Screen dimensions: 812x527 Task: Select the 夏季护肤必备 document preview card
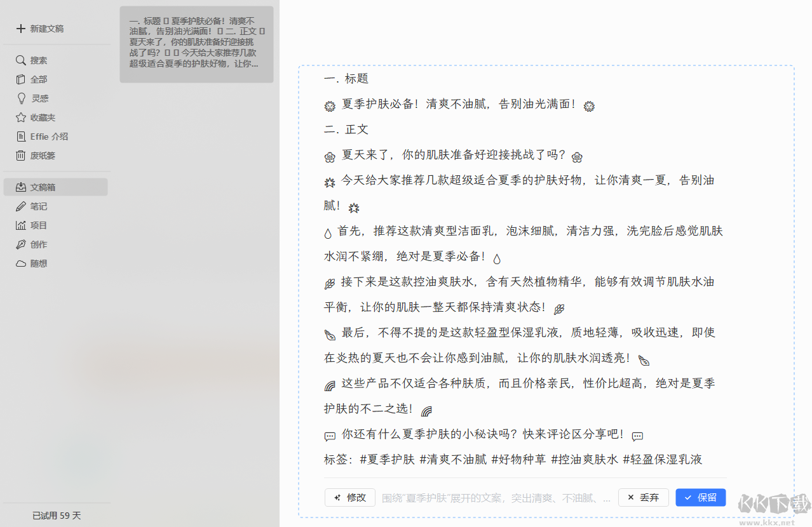click(196, 44)
